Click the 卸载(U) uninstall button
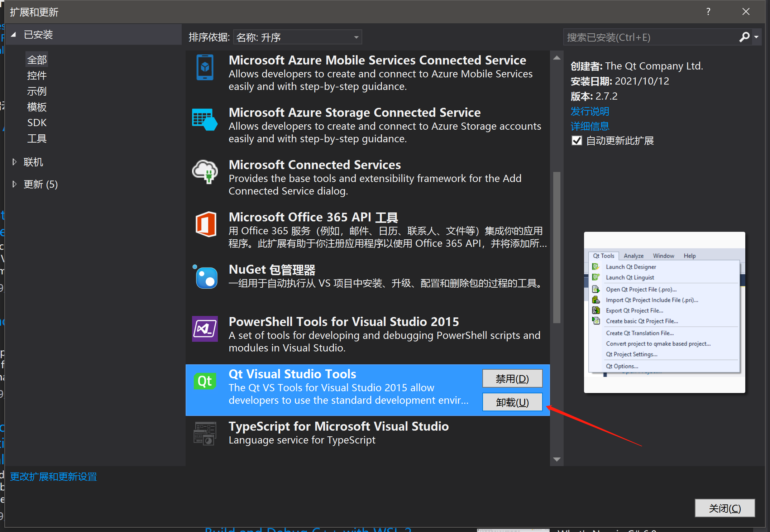This screenshot has width=770, height=532. (512, 402)
